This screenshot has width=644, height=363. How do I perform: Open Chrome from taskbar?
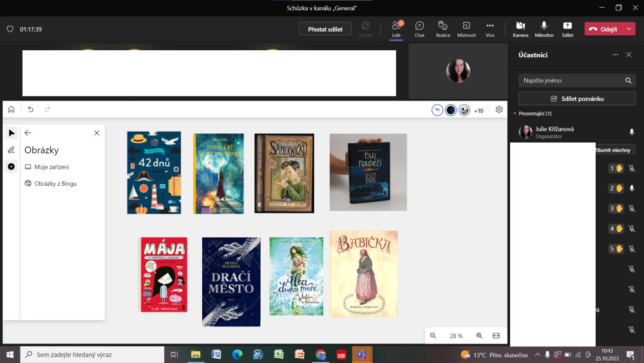tap(320, 355)
